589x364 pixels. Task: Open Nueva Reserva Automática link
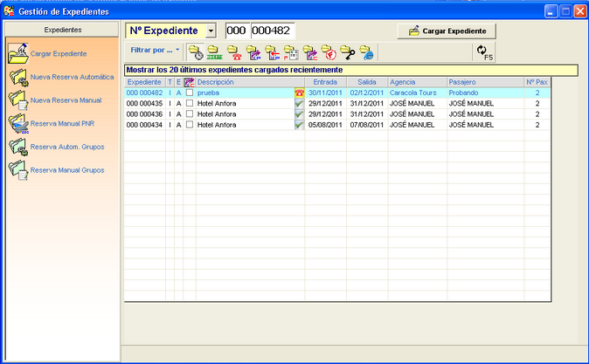73,77
